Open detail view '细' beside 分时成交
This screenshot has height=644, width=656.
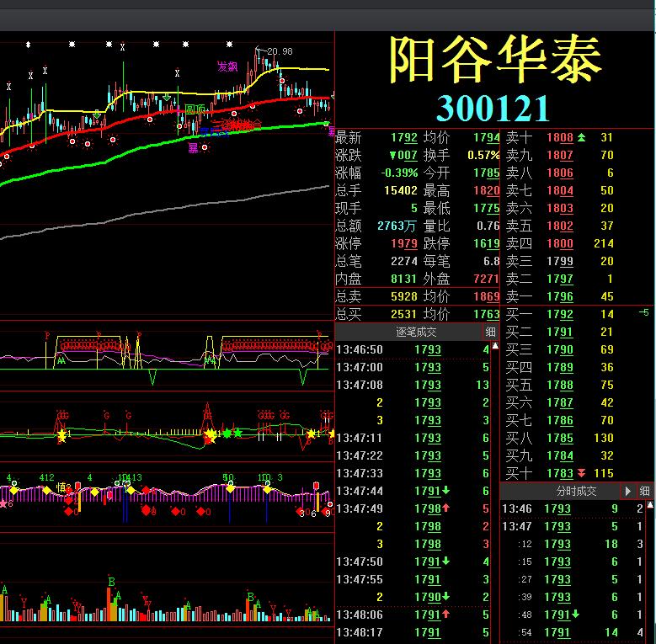pos(645,491)
